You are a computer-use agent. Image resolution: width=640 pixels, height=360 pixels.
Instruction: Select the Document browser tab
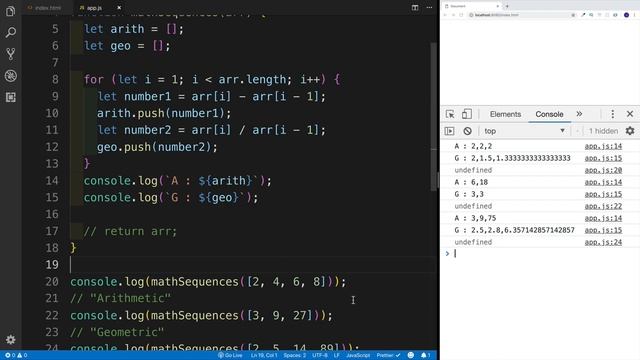point(471,6)
